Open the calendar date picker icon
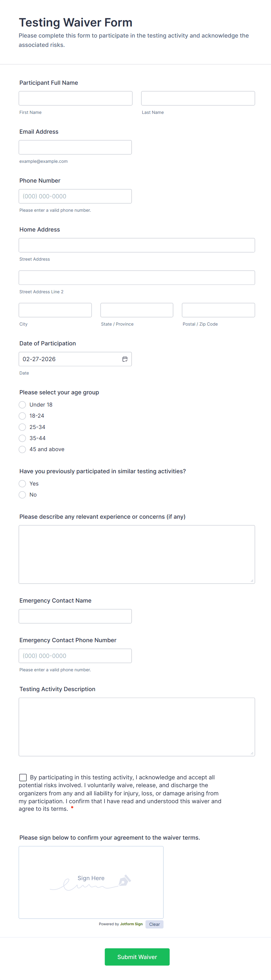 125,359
